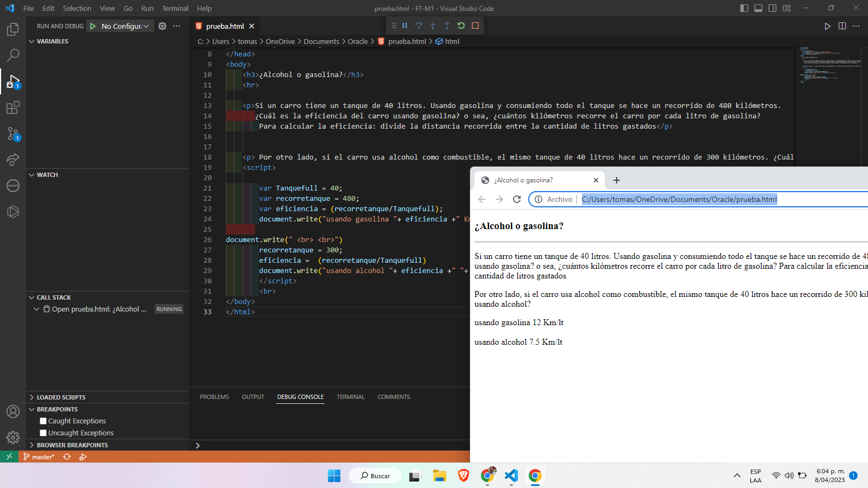Toggle the primary side bar layout icon
This screenshot has height=488, width=868.
point(744,8)
